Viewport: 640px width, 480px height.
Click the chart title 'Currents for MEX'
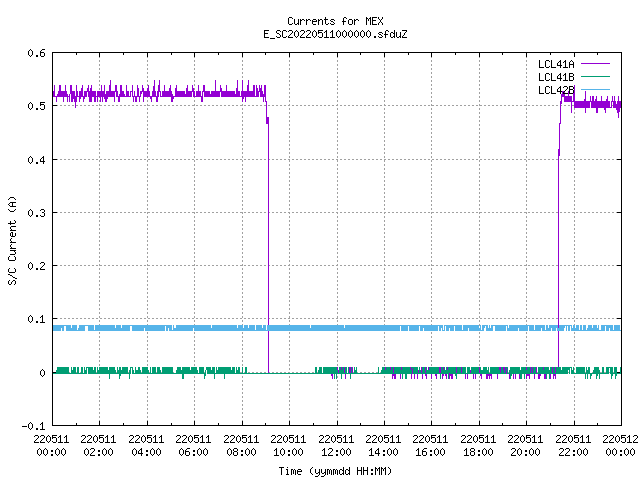tap(335, 21)
